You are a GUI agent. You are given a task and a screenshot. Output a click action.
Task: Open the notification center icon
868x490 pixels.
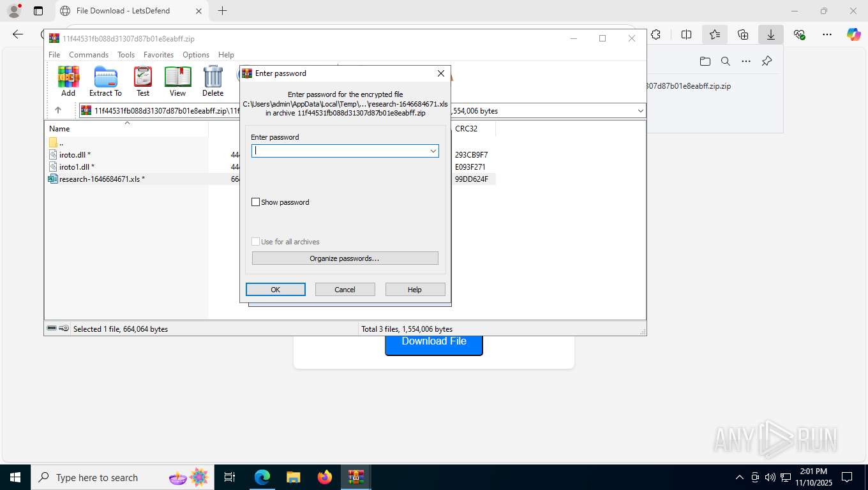(x=847, y=477)
